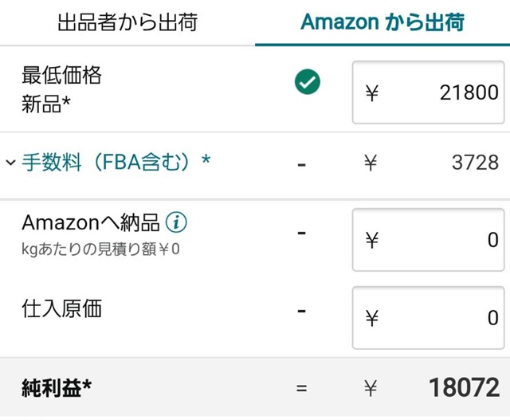Expand the 手数料 chevron arrow
The height and width of the screenshot is (420, 510).
pyautogui.click(x=10, y=163)
